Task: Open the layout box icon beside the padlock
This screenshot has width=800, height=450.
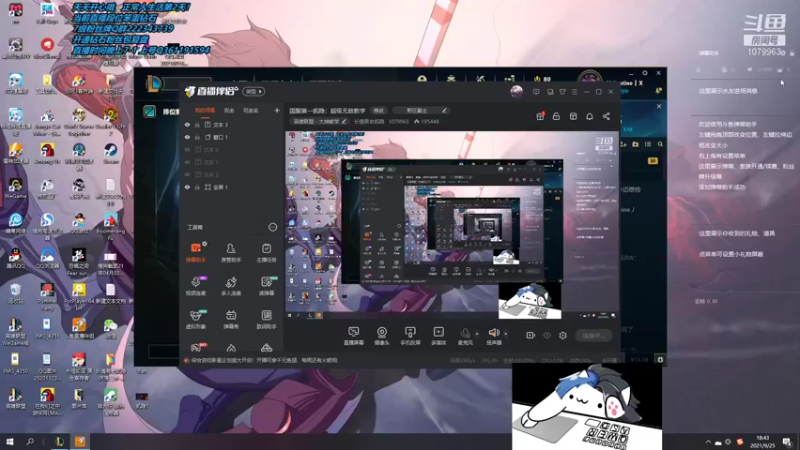Action: [x=573, y=116]
